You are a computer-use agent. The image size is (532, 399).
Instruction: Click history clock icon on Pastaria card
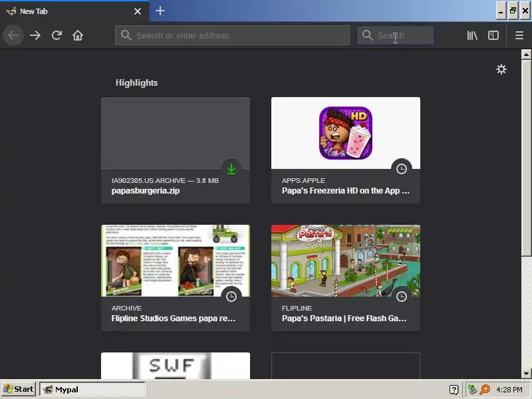(x=402, y=297)
